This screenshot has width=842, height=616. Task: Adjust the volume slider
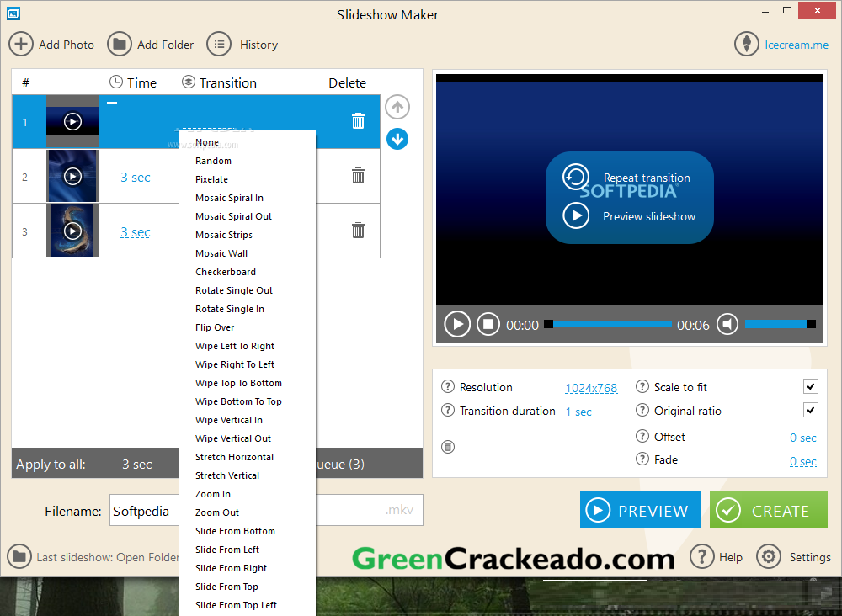(781, 323)
